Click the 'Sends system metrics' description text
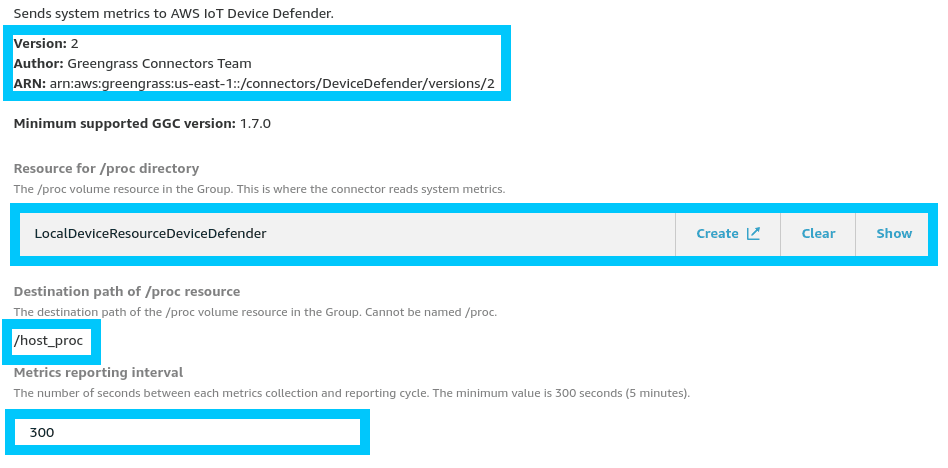The image size is (948, 468). pos(187,13)
